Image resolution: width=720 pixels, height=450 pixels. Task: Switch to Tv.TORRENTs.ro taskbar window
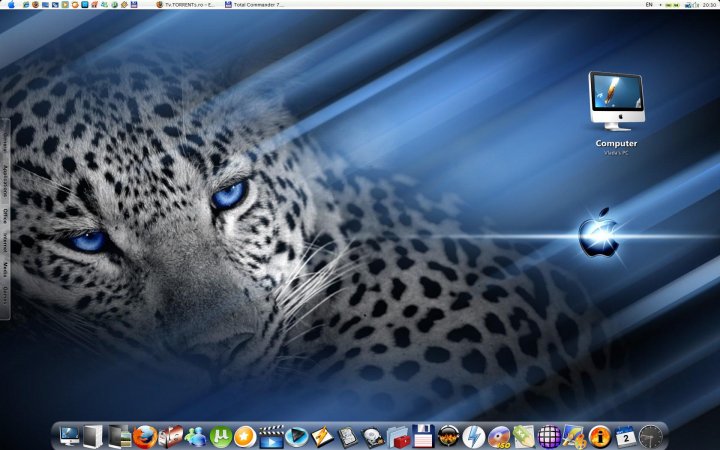186,5
